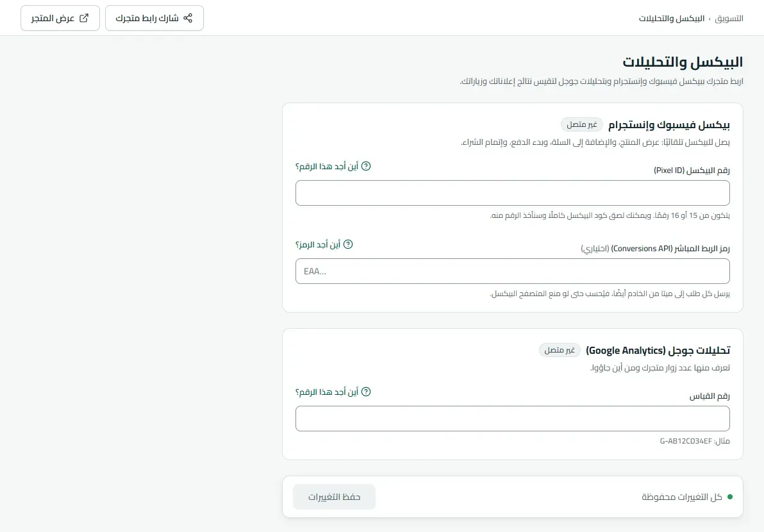Image resolution: width=764 pixels, height=532 pixels.
Task: Click the help icon beside Pixel ID question
Action: pos(366,166)
